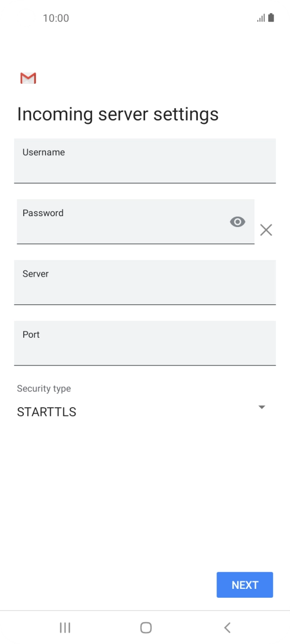This screenshot has height=644, width=290.
Task: Tap the Incoming server settings heading
Action: point(118,114)
